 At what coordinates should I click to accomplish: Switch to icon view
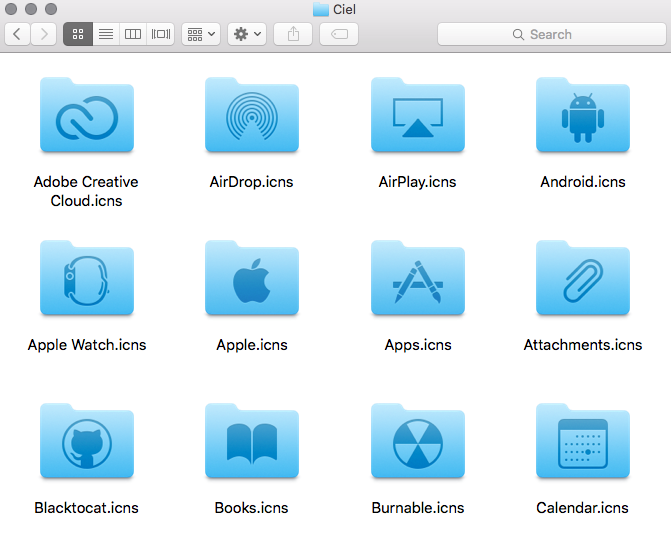78,34
